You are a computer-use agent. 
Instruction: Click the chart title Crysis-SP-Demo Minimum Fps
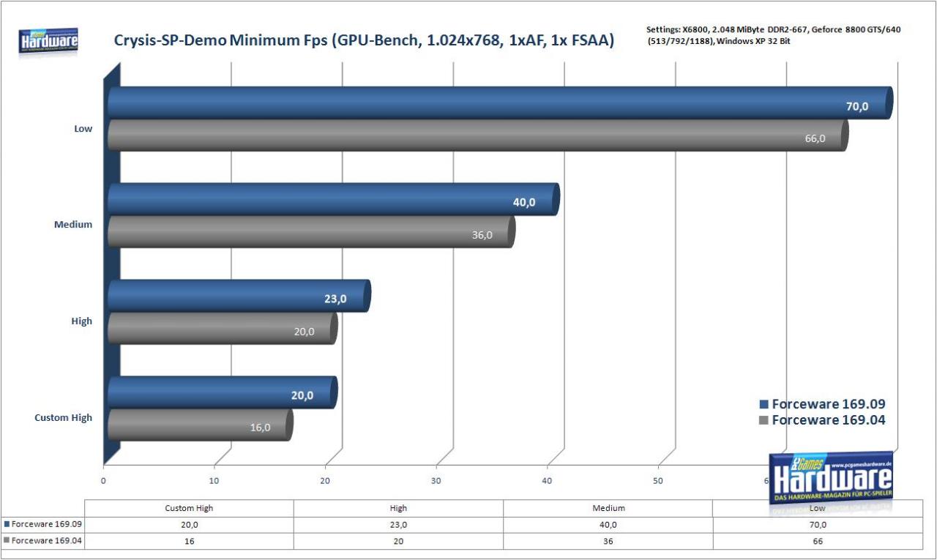(x=363, y=41)
